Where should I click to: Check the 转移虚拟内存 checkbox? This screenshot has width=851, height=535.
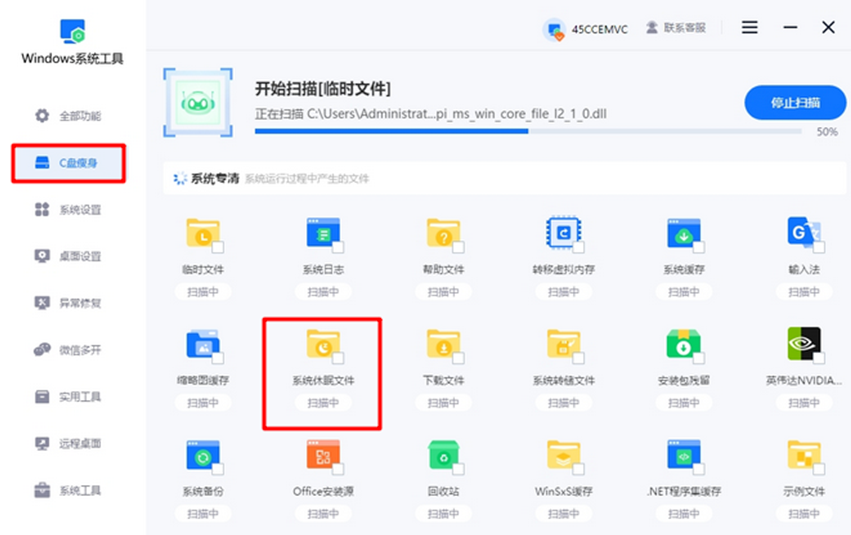[579, 247]
